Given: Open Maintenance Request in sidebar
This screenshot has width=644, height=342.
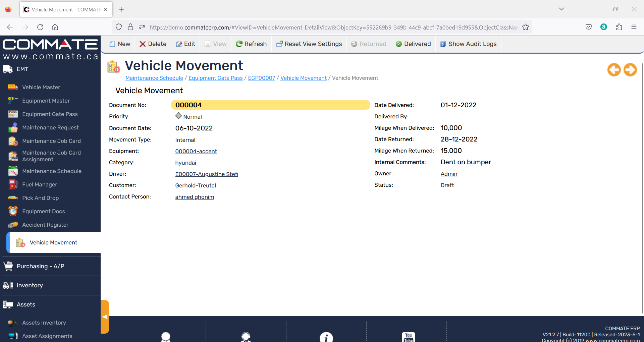Looking at the screenshot, I should pyautogui.click(x=50, y=127).
